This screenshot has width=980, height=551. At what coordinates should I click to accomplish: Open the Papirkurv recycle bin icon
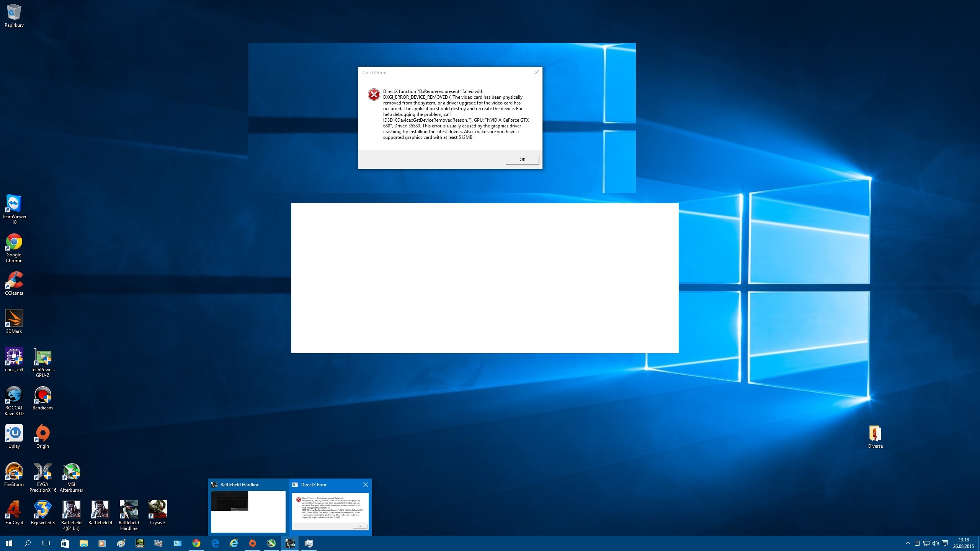coord(14,16)
